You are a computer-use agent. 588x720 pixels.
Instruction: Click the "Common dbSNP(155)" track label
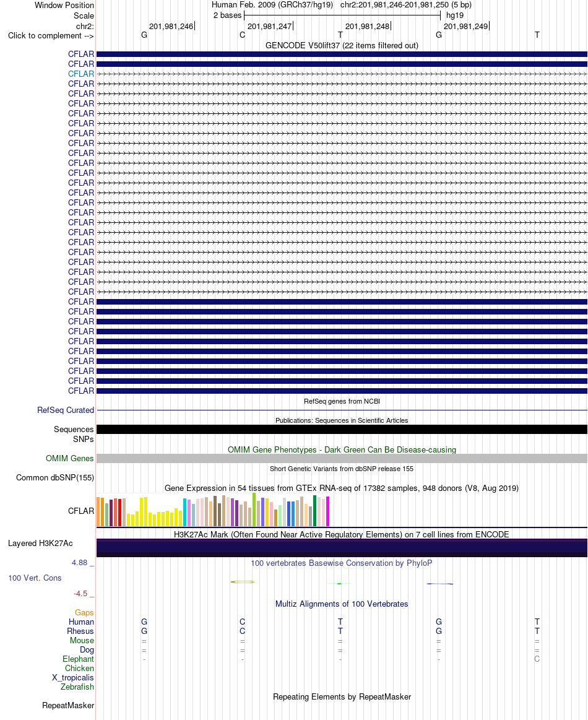54,477
